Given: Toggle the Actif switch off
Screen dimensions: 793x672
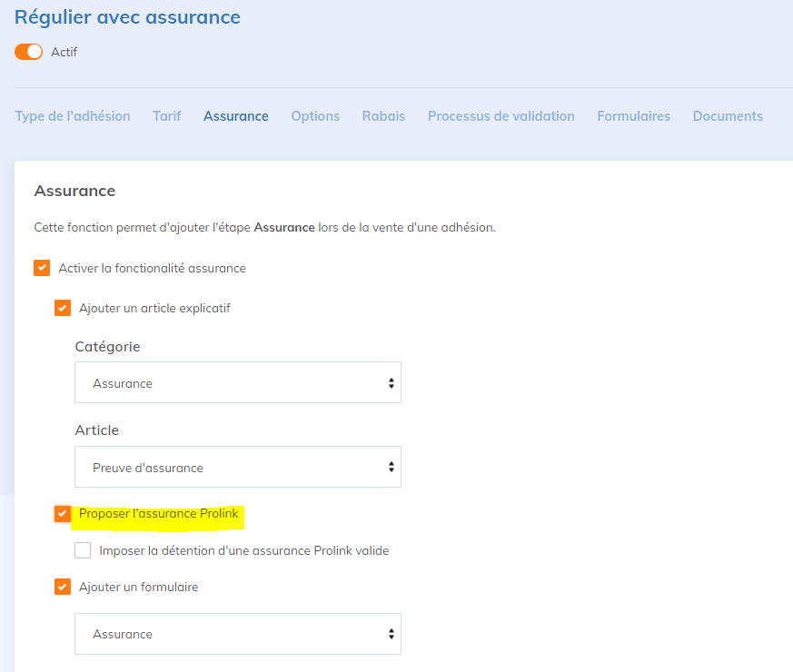Looking at the screenshot, I should 28,52.
